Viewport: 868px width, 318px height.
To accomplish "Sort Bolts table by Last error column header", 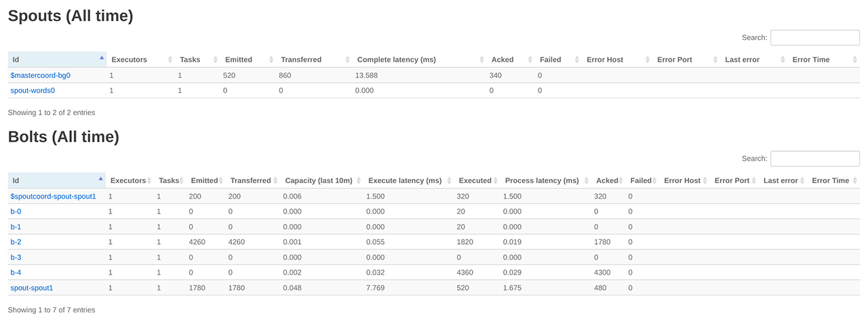I will [x=781, y=180].
